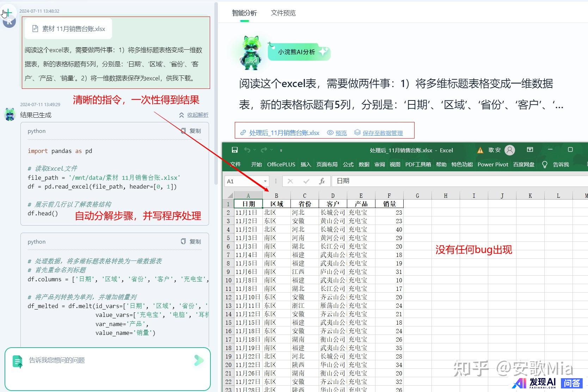Click the insert function fx icon
Screen dimensions: 588x392
click(x=321, y=181)
